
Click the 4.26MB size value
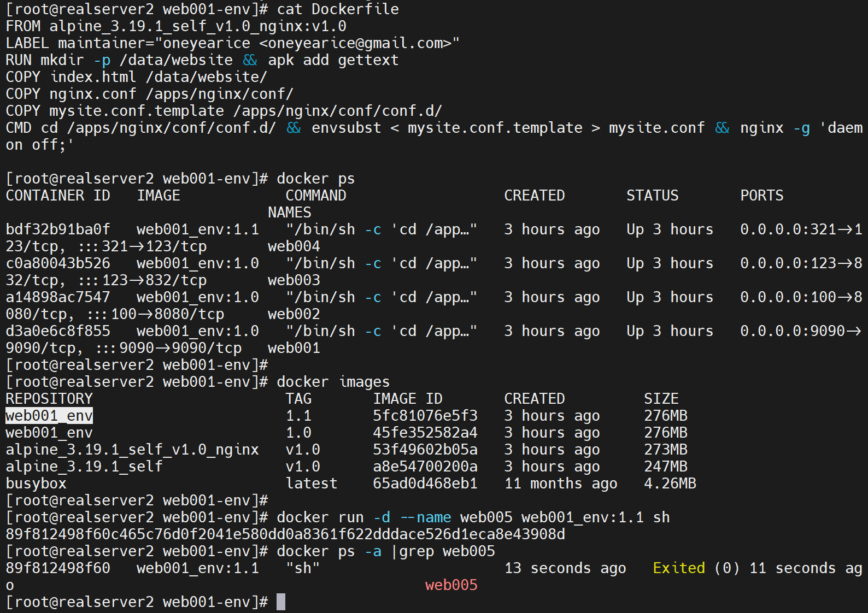pos(670,484)
